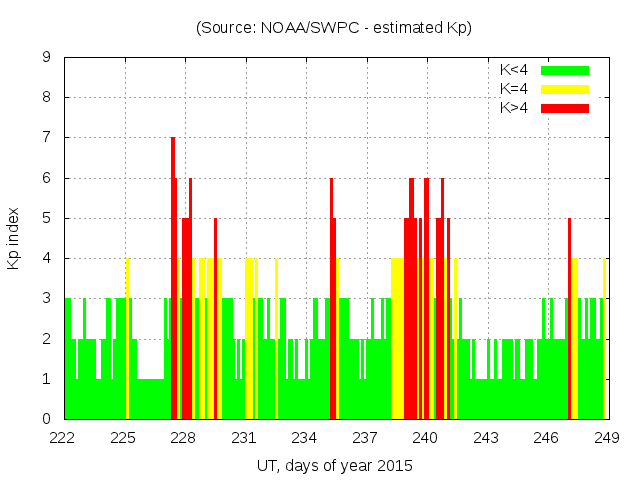Viewport: 640px width, 480px height.
Task: Select the K<4 legend label text
Action: coord(515,70)
